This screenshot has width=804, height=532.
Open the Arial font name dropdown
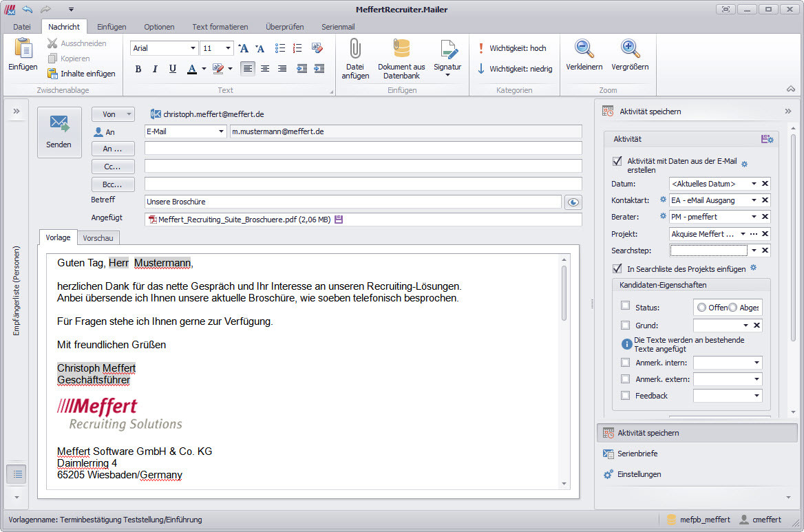(193, 48)
